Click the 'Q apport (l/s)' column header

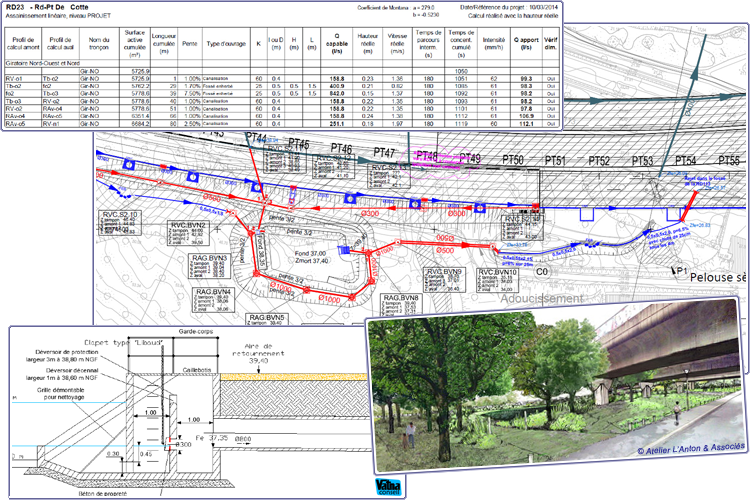click(526, 44)
